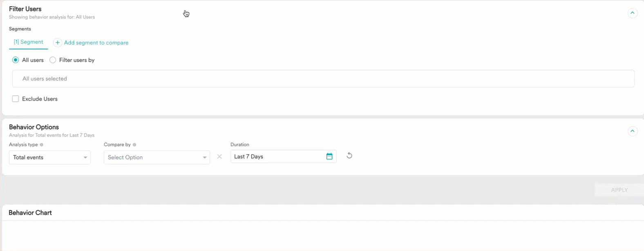This screenshot has height=251, width=644.
Task: Tick the Exclude Users checkbox
Action: point(16,99)
